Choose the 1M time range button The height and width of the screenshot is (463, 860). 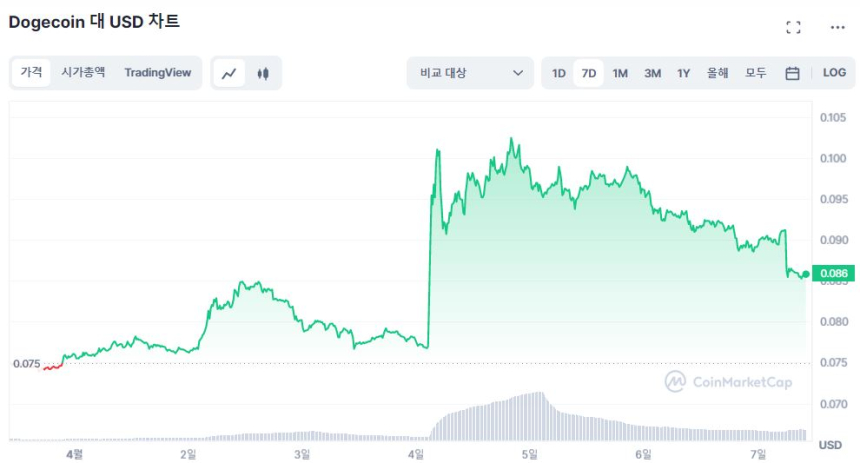[620, 73]
